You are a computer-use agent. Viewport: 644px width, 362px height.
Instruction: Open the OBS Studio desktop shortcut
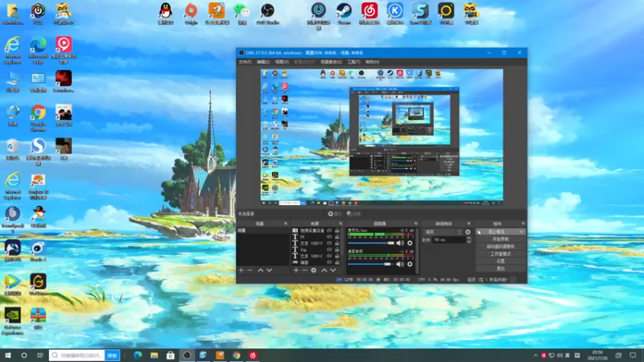coord(267,14)
